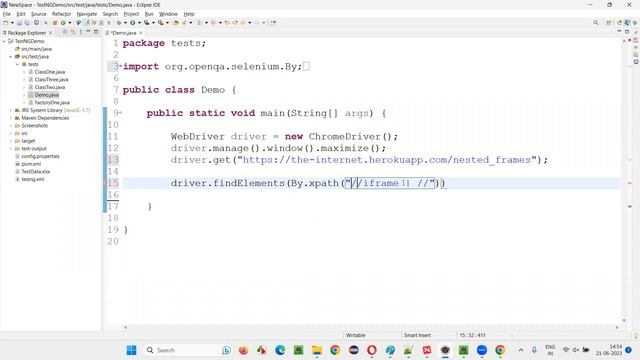Open Opera browser from the taskbar

click(x=372, y=350)
